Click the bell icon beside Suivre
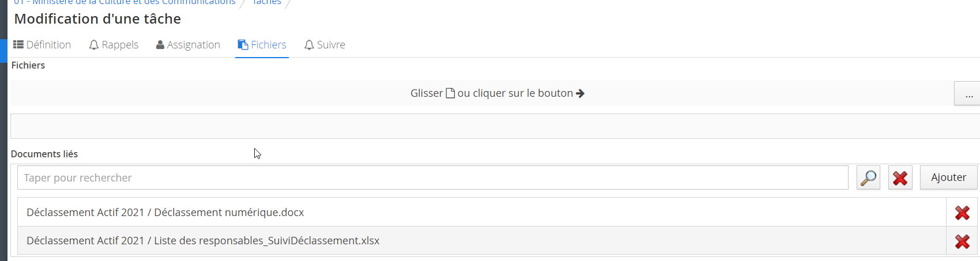 pos(309,45)
